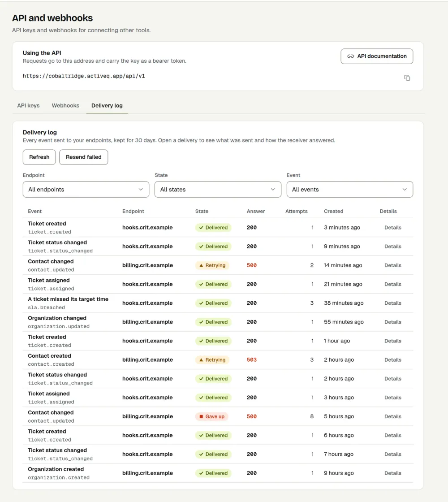Image resolution: width=448 pixels, height=502 pixels.
Task: Click the 500 answer in the 5 hours ago row
Action: coord(251,416)
